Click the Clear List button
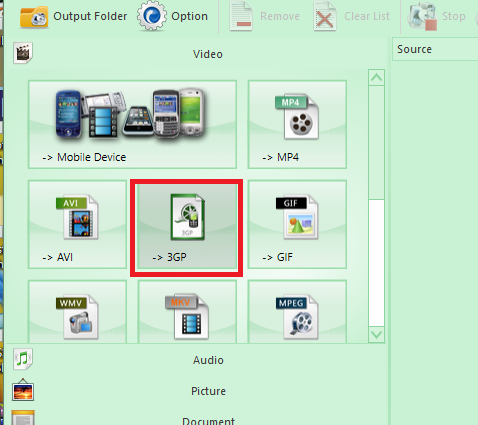This screenshot has width=478, height=425. point(351,16)
